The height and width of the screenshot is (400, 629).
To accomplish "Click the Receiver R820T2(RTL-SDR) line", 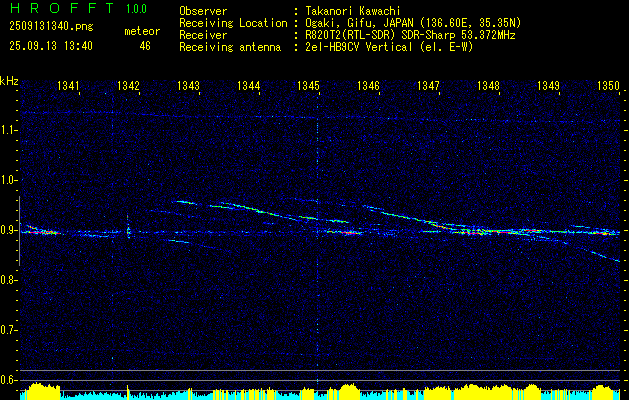I will coord(410,35).
